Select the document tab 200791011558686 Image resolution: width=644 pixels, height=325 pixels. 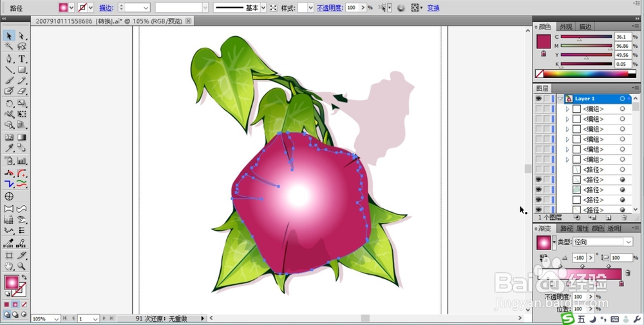[x=109, y=21]
